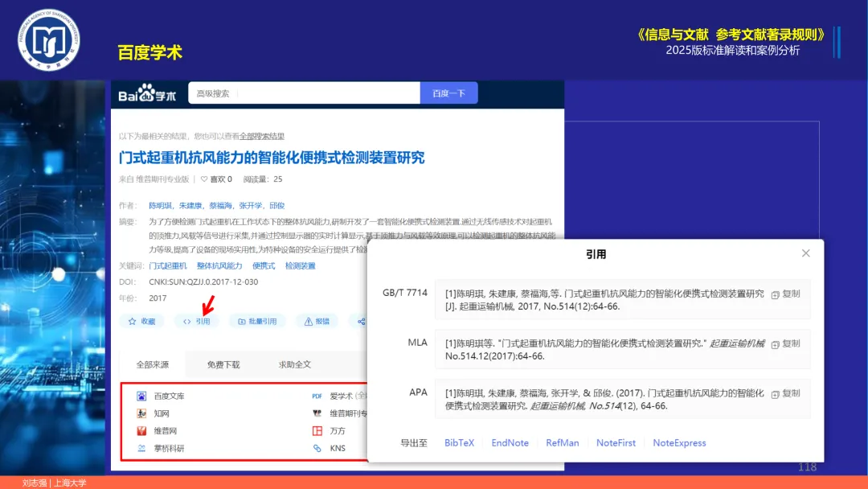Open the paper title 门式起重机抗风能力 link
The width and height of the screenshot is (868, 489).
[x=272, y=158]
